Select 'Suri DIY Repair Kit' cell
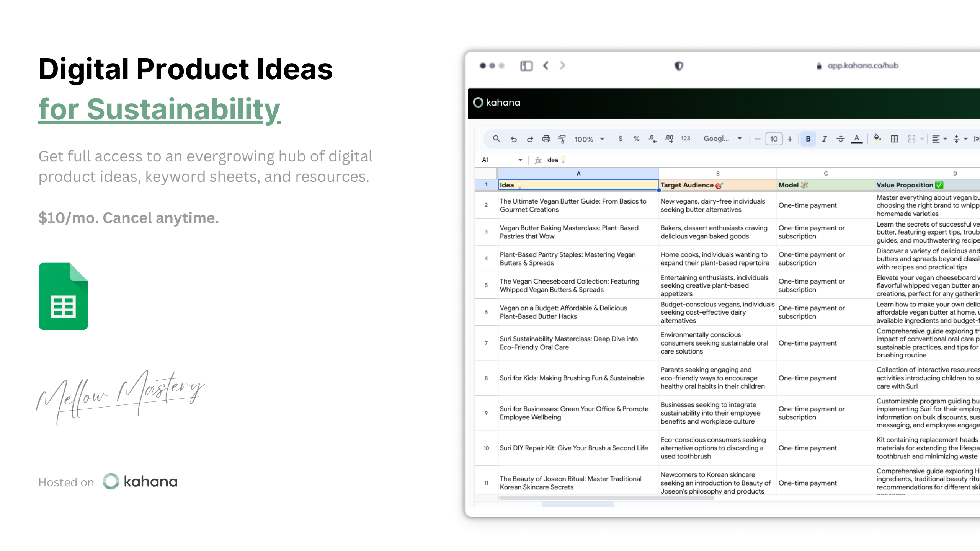The width and height of the screenshot is (980, 551). click(x=578, y=448)
